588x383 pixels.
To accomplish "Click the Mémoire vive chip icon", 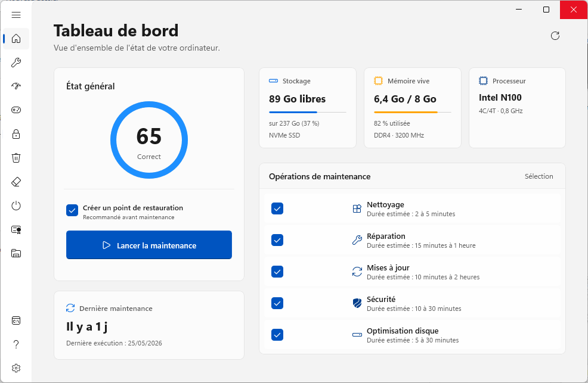I will pyautogui.click(x=378, y=81).
